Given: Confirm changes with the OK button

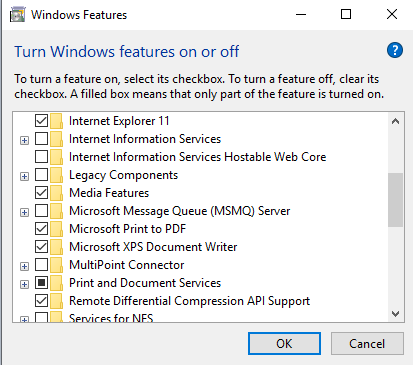Looking at the screenshot, I should click(x=284, y=343).
